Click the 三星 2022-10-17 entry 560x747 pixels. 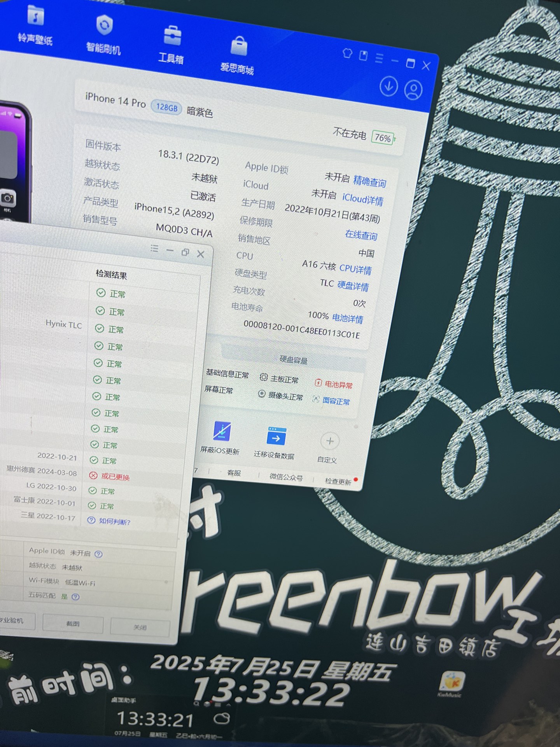(x=48, y=516)
